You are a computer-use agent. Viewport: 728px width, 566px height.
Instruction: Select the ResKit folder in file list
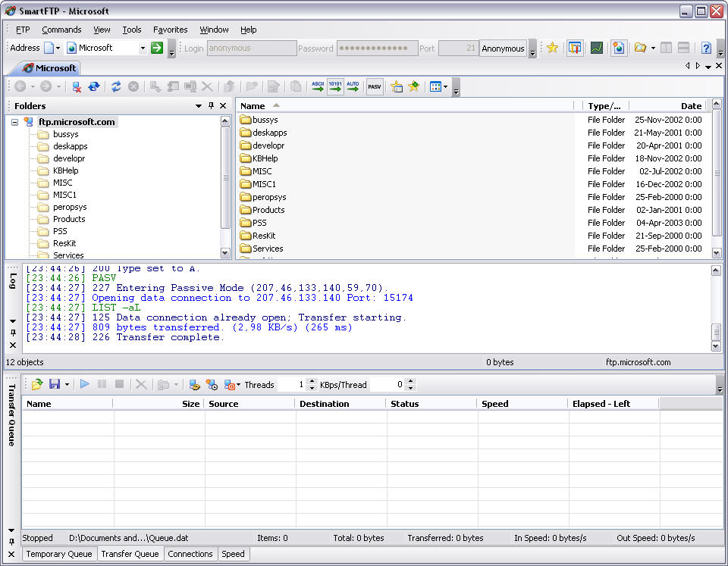pos(264,236)
